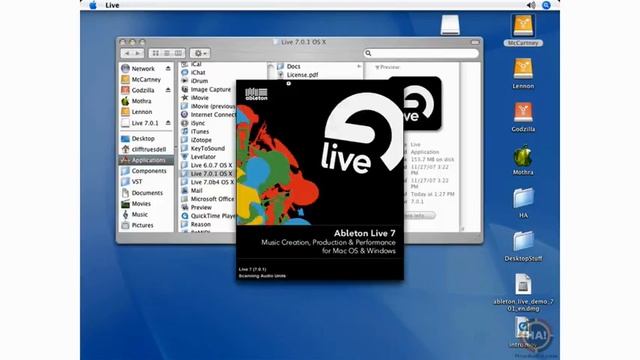Select Mail in applications list
The height and width of the screenshot is (360, 640).
pos(192,191)
